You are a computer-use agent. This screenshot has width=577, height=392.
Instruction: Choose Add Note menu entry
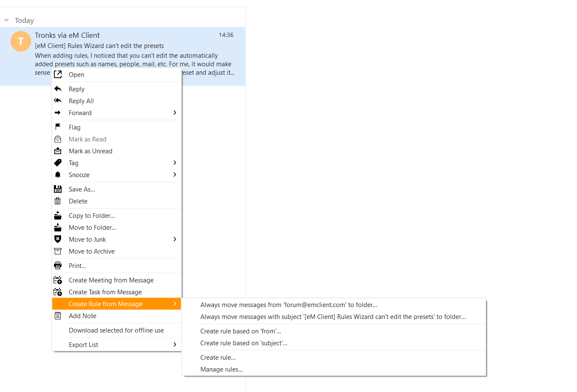[x=116, y=316]
